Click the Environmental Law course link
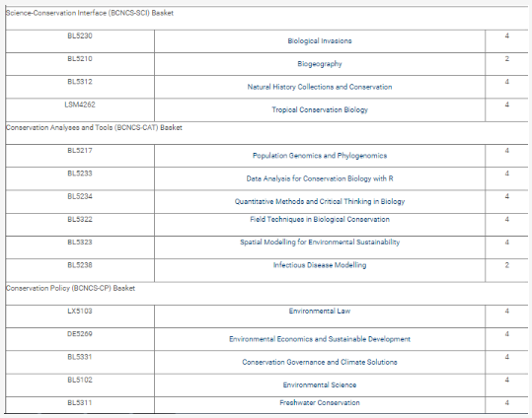The width and height of the screenshot is (532, 418). click(320, 311)
